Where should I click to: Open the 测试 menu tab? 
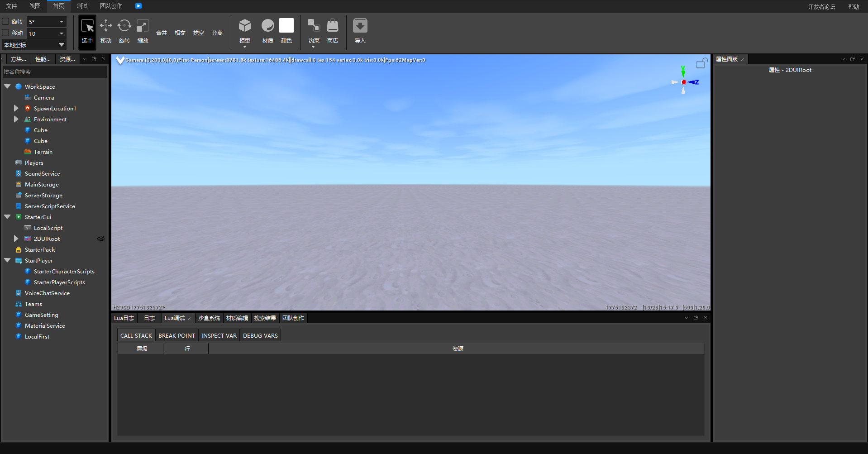[82, 6]
